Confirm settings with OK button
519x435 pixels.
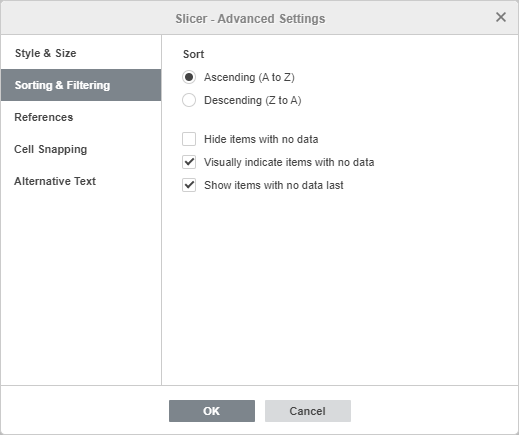(x=212, y=411)
